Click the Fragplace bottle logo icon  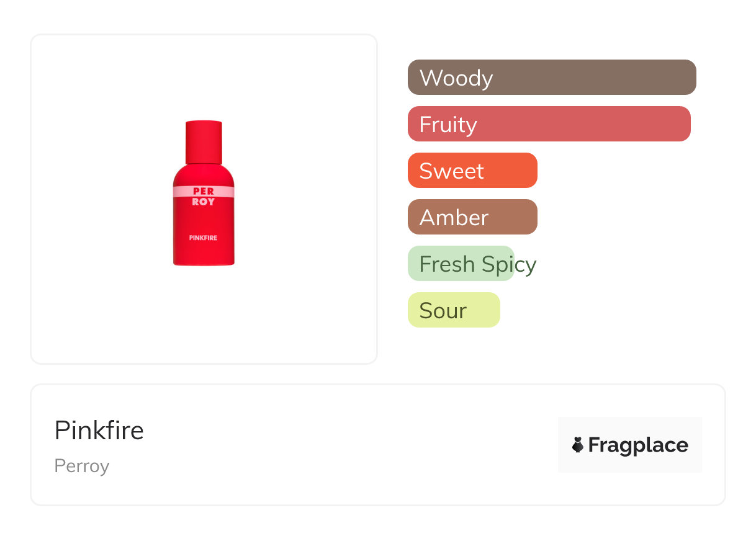click(578, 445)
